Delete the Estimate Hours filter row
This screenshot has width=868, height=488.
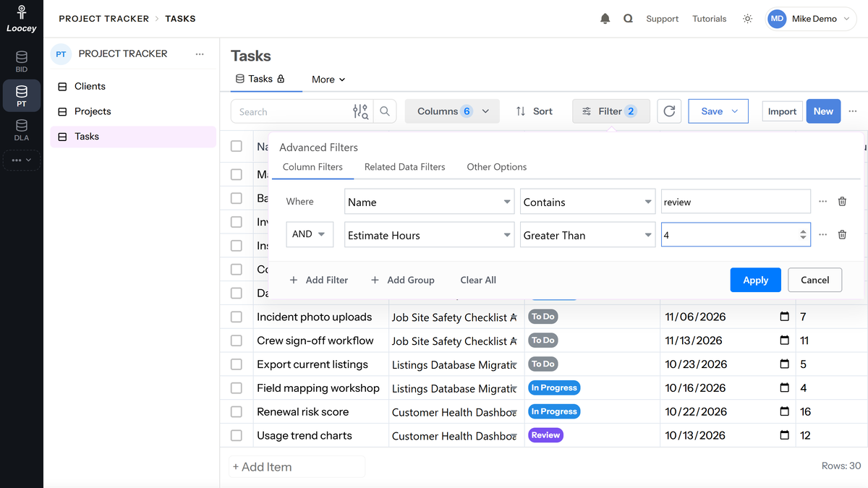tap(842, 234)
